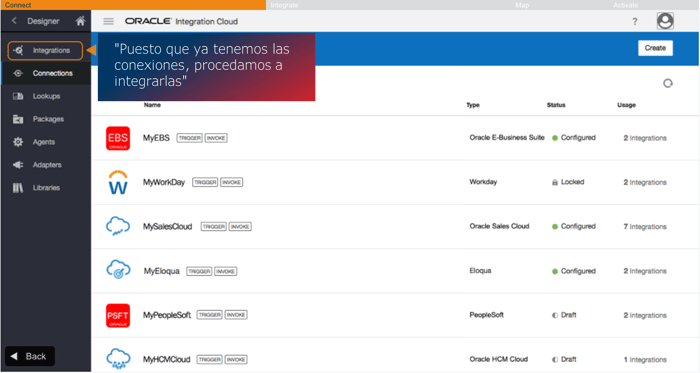The image size is (700, 373).
Task: Click the INVOKE tag on MySalesCloud
Action: point(240,227)
